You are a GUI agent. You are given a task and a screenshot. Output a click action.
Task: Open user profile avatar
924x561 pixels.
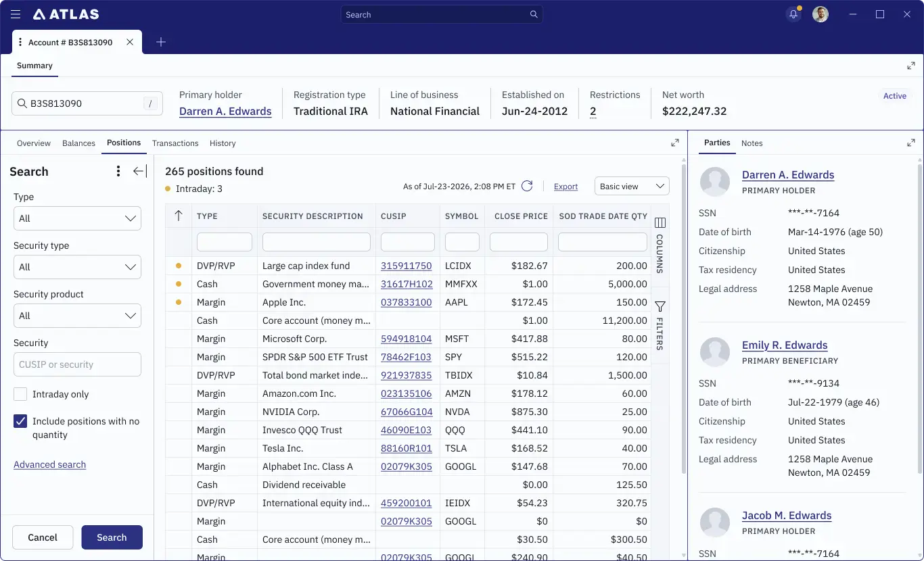click(x=821, y=14)
